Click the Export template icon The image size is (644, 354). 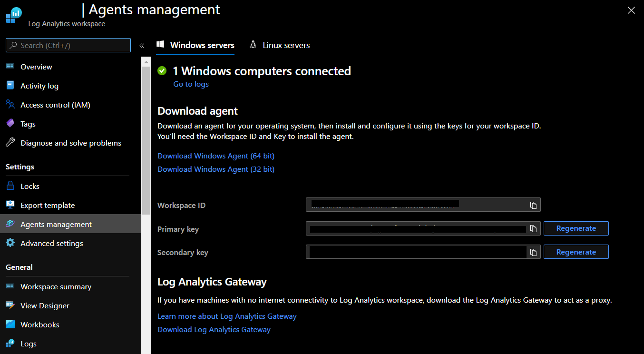[10, 205]
